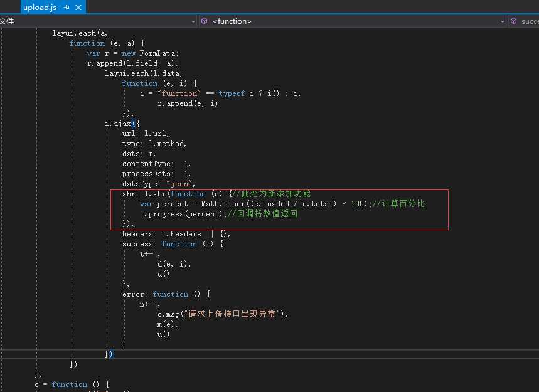Click the cube icon beside <function>
The width and height of the screenshot is (539, 392).
[x=204, y=21]
